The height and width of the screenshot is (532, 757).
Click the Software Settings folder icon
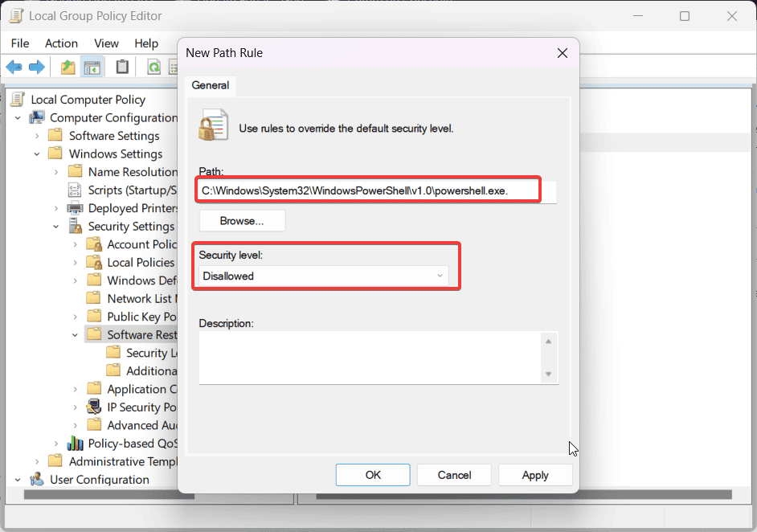pos(55,135)
